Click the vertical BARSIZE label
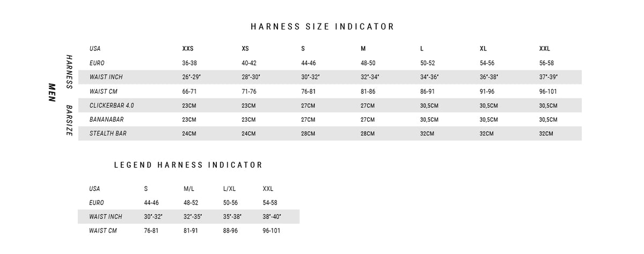 (69, 121)
